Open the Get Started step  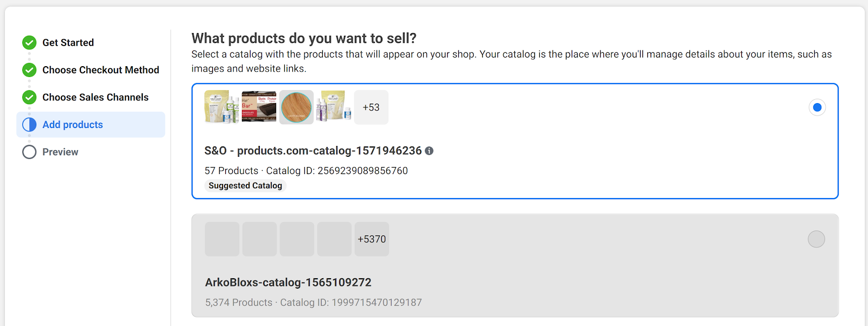pos(68,42)
